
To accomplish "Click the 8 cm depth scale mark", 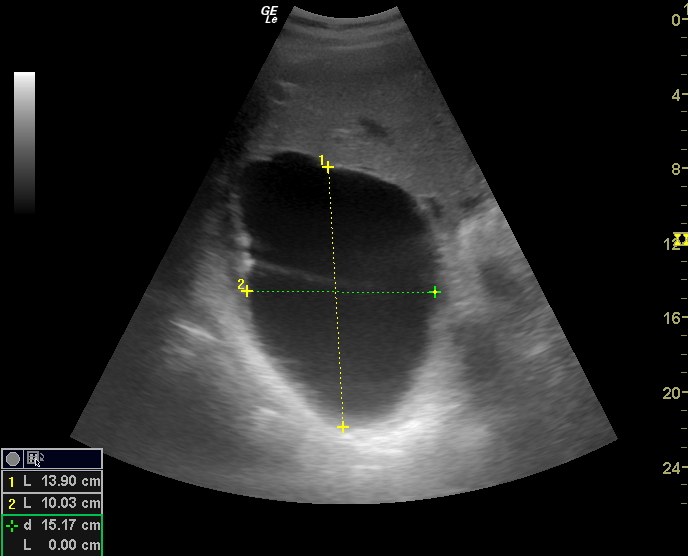I will 676,169.
